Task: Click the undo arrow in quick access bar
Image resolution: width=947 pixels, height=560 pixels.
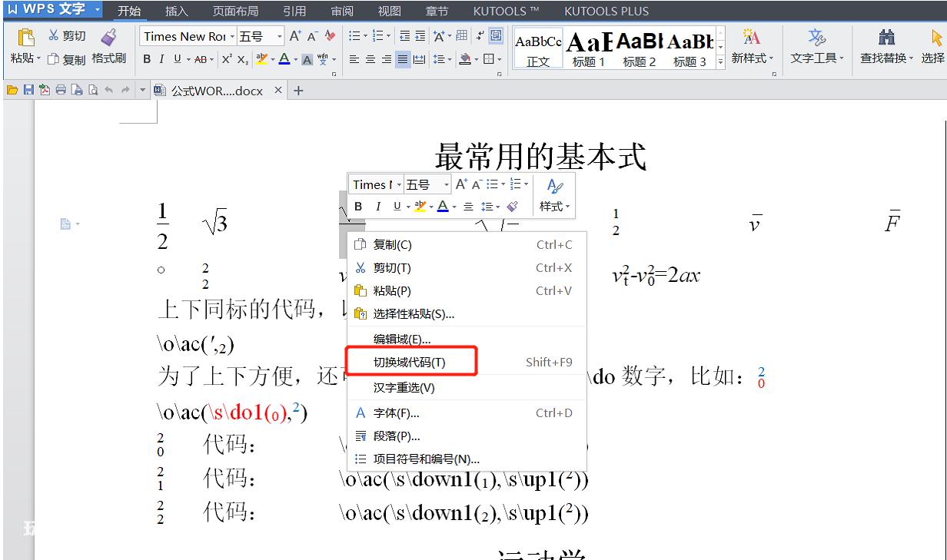Action: [x=109, y=91]
